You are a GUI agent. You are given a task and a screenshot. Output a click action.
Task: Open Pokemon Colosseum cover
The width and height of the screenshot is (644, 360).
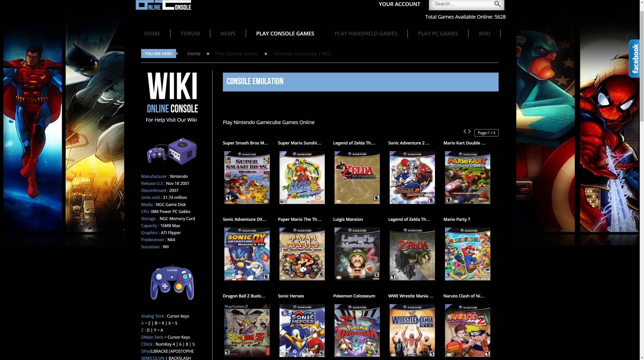(357, 331)
